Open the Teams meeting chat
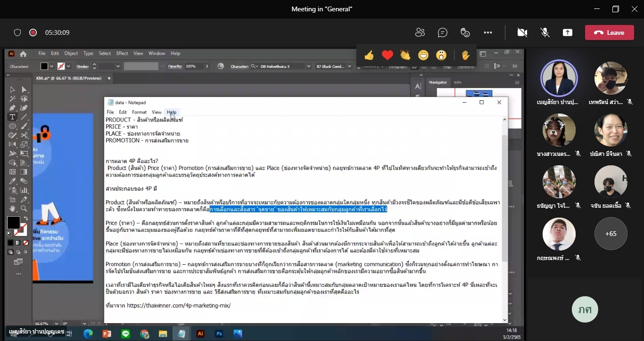This screenshot has height=341, width=644. [443, 32]
